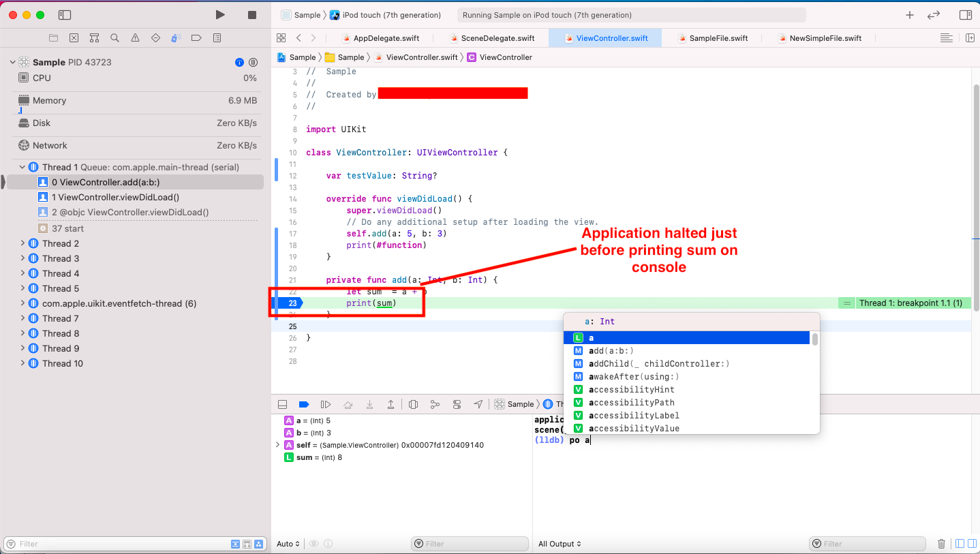Collapse Thread 1 main-thread

click(22, 167)
